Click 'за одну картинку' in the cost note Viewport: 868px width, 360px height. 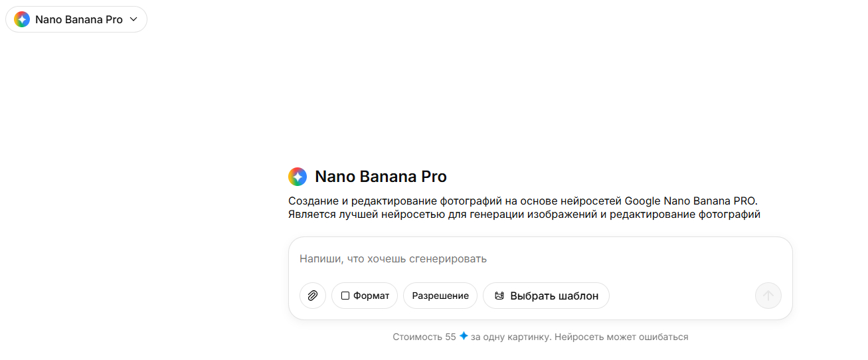point(510,337)
